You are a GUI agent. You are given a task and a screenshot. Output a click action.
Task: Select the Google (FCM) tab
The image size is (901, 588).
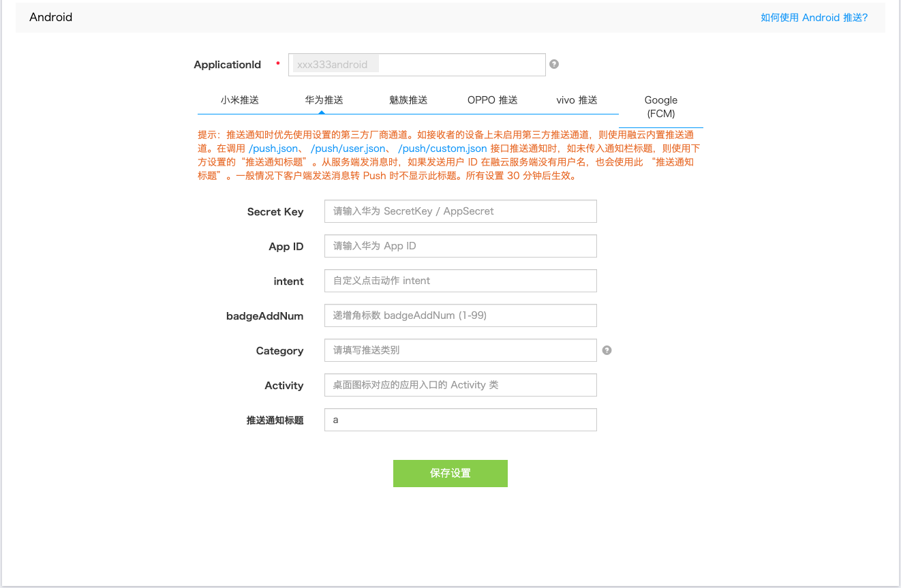point(661,107)
